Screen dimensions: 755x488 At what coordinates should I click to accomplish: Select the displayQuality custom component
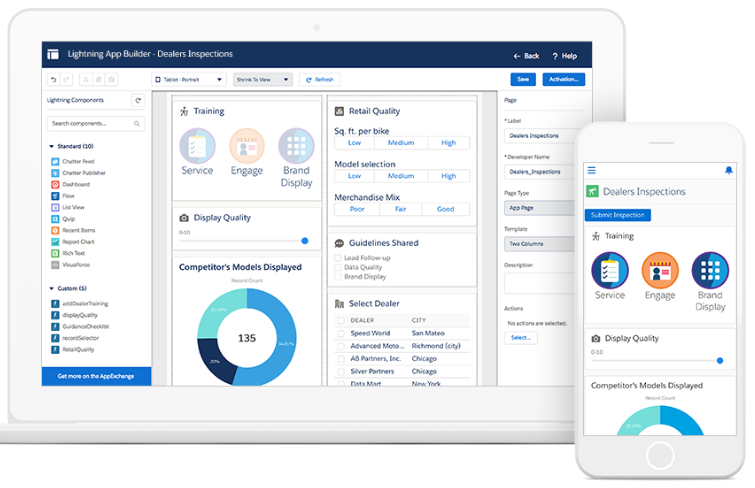(x=75, y=315)
